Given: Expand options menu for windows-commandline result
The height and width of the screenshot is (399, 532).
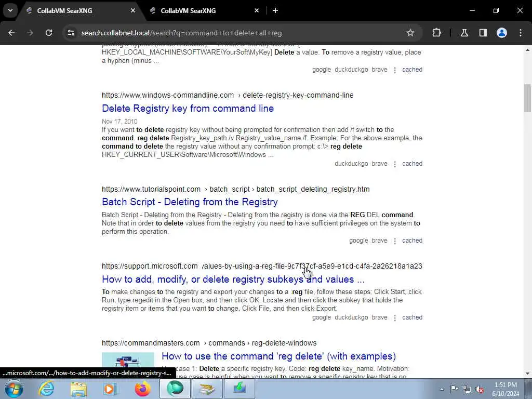Looking at the screenshot, I should [x=395, y=164].
